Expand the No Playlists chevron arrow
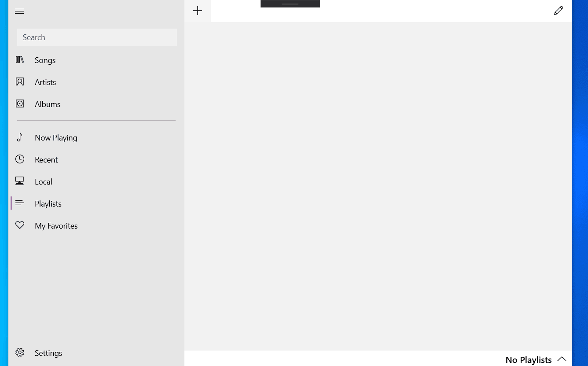 [x=562, y=359]
